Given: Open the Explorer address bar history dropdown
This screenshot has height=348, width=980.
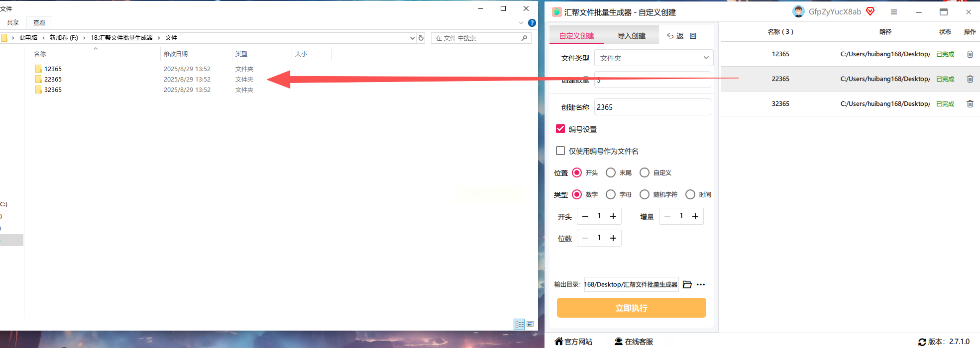Looking at the screenshot, I should point(412,38).
